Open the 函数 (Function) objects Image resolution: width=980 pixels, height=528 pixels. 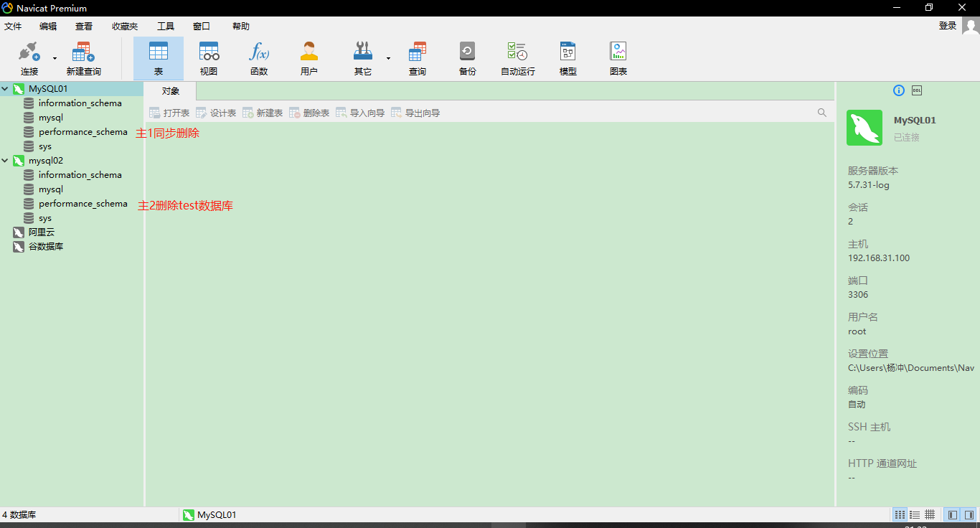[259, 58]
